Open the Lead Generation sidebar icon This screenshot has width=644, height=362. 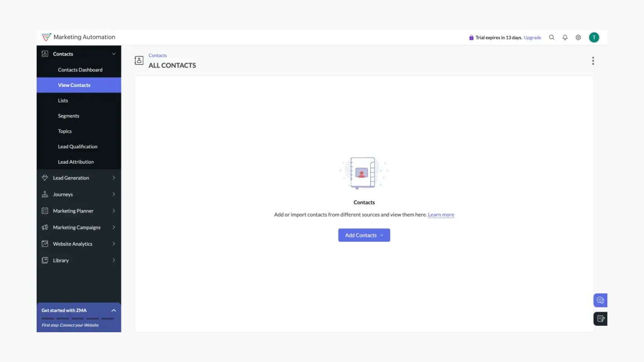click(45, 178)
